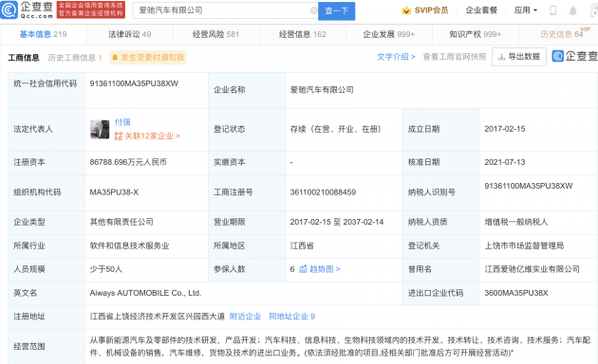Click the legal representative's photo thumbnail

pyautogui.click(x=100, y=130)
